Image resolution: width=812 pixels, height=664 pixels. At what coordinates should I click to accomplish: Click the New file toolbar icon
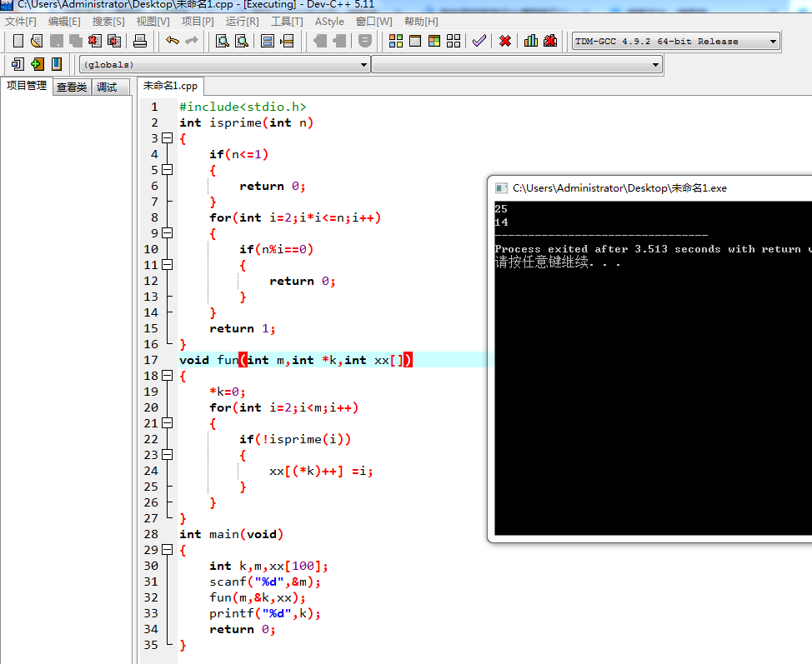(18, 41)
